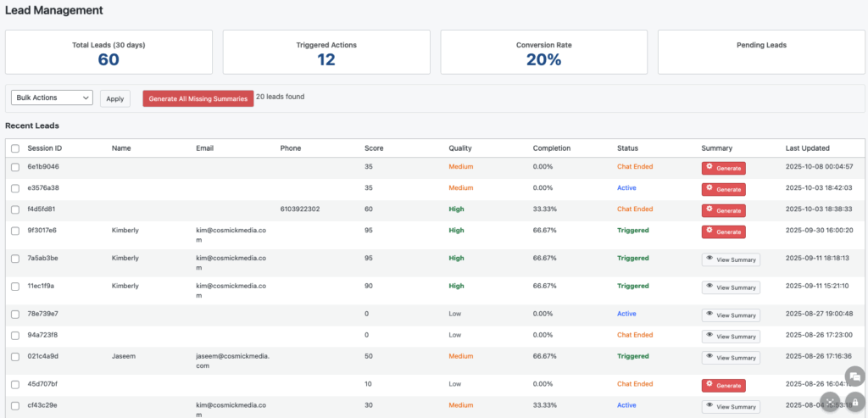Click the Recent Leads heading
This screenshot has height=418, width=868.
click(x=32, y=125)
